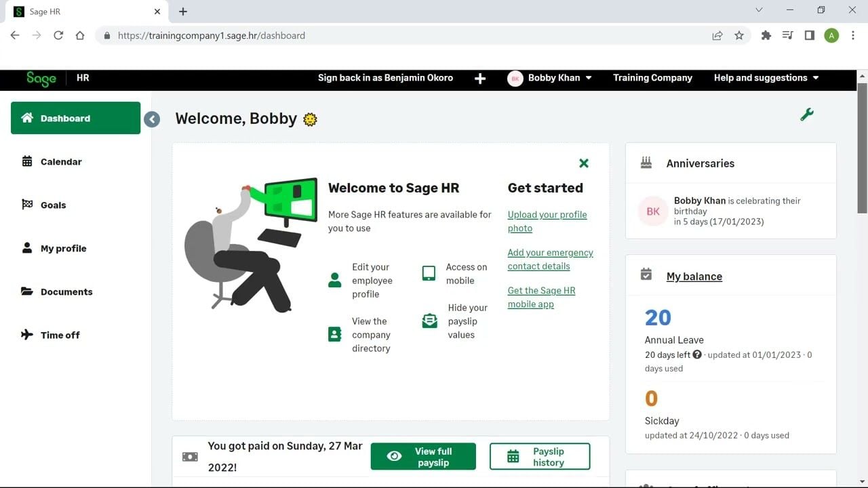Screen dimensions: 868x488
Task: Bookmark this page with star icon
Action: (x=739, y=35)
